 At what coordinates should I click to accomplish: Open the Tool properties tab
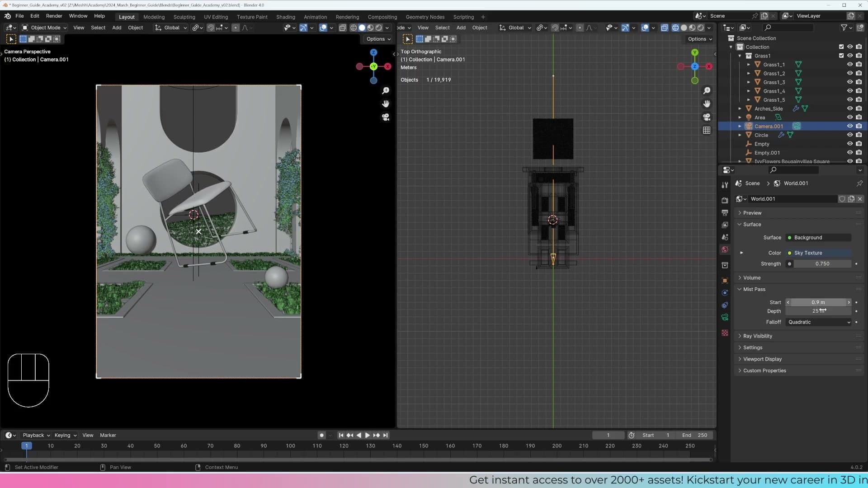[x=725, y=184]
